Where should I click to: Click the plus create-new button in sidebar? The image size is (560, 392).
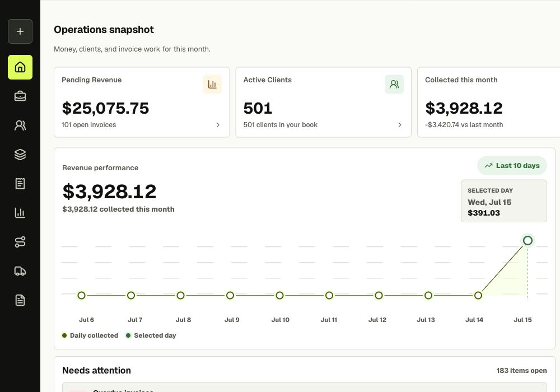click(x=20, y=31)
